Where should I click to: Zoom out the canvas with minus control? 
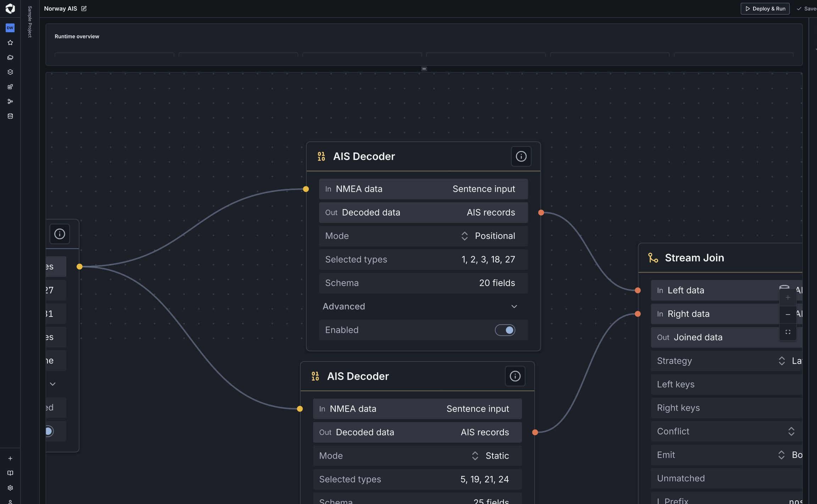788,314
